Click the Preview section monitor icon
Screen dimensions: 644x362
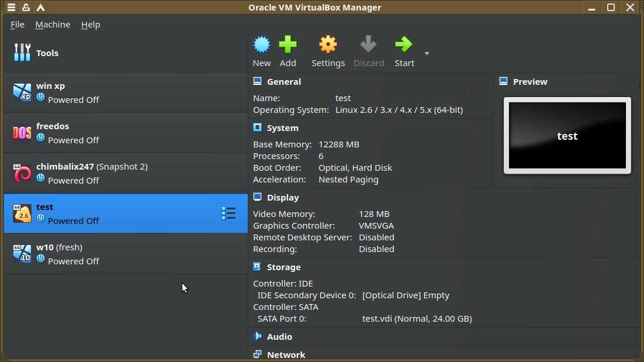click(504, 81)
